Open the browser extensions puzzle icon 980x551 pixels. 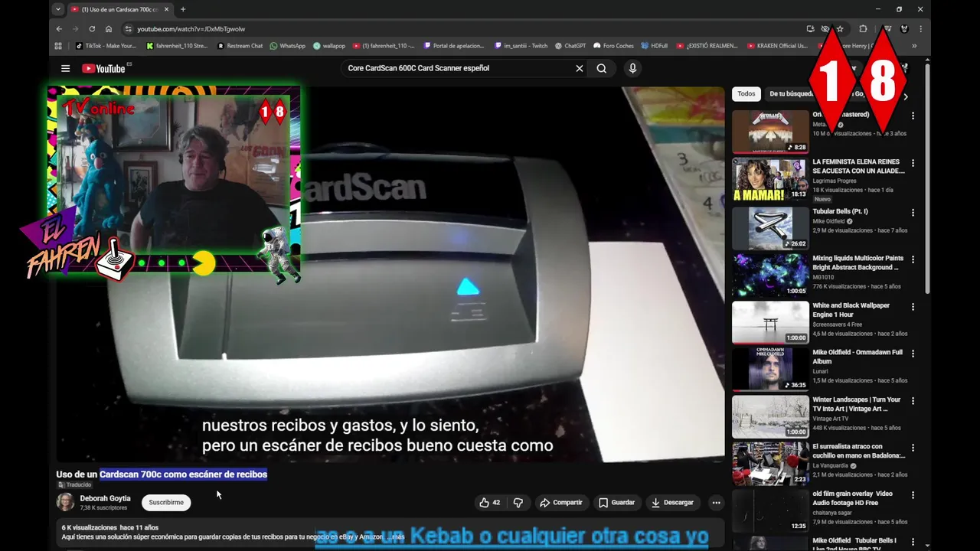pyautogui.click(x=863, y=29)
